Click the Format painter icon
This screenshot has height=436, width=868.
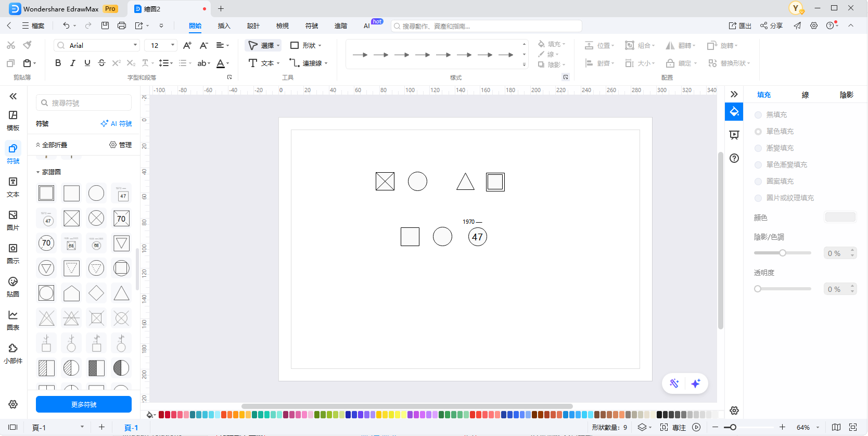(27, 45)
